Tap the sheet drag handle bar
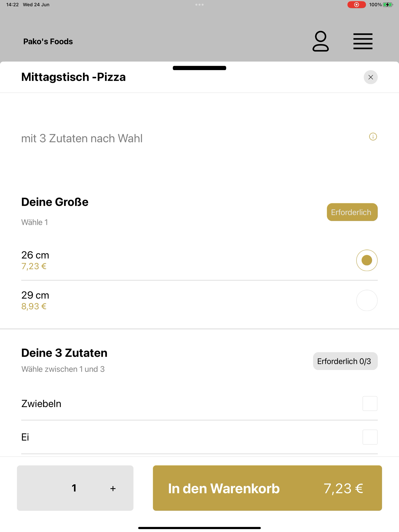 [199, 68]
